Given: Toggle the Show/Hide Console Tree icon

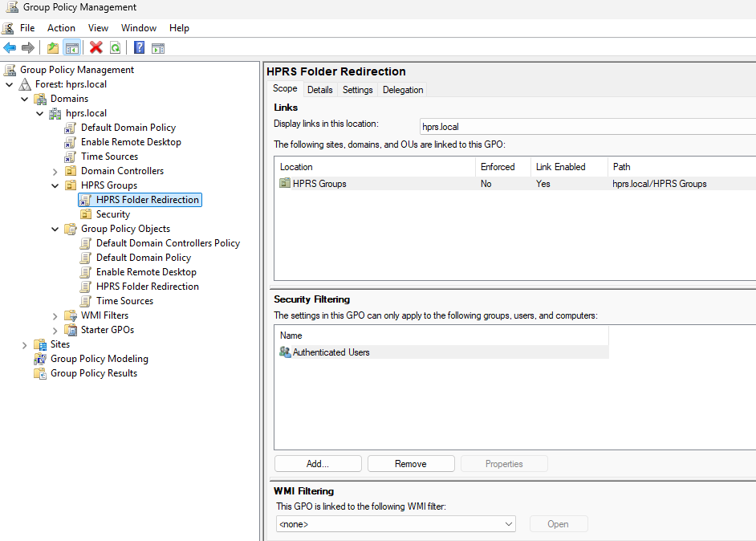Looking at the screenshot, I should click(x=72, y=47).
